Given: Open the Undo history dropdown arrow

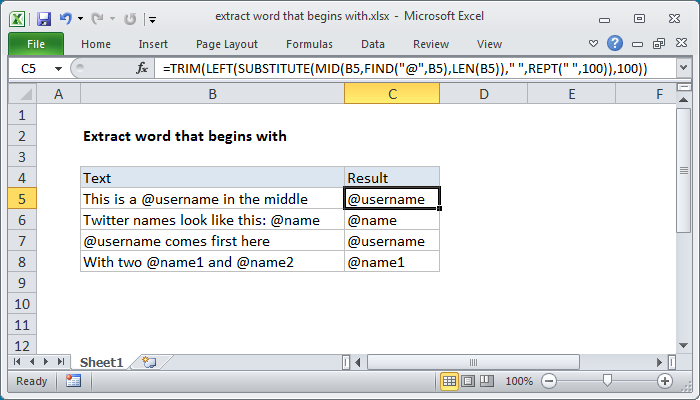Looking at the screenshot, I should pyautogui.click(x=81, y=18).
